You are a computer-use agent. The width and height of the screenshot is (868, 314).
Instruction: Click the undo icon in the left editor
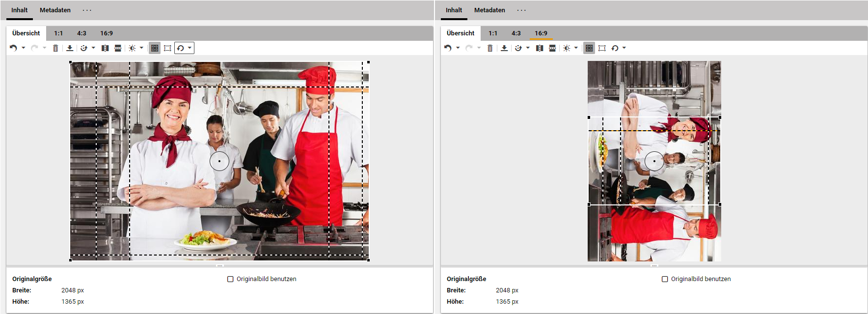point(13,48)
